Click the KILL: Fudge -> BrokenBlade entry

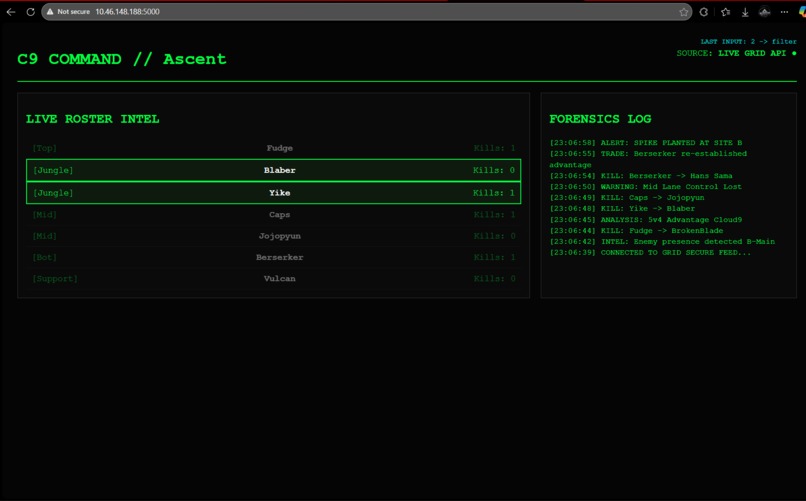[636, 230]
